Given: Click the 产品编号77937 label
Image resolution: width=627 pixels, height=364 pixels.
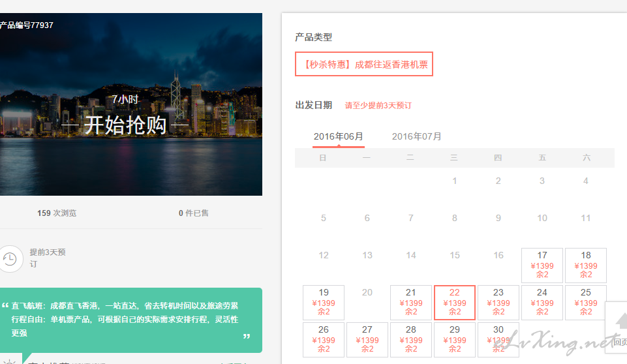Looking at the screenshot, I should click(26, 25).
